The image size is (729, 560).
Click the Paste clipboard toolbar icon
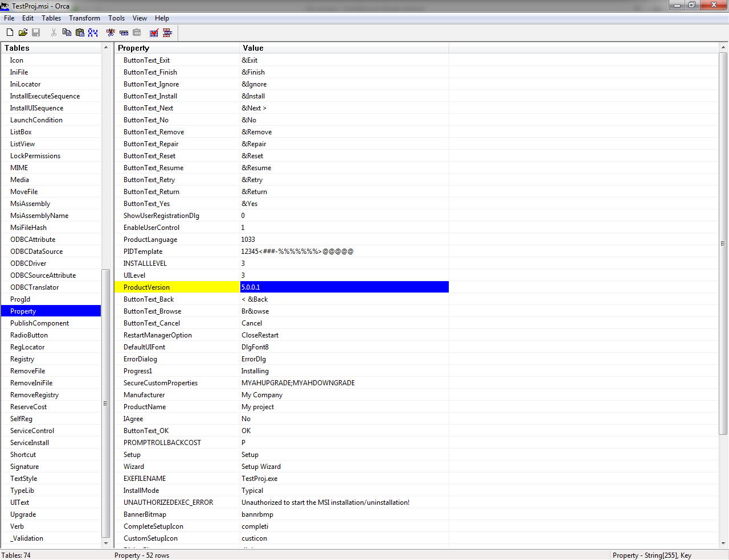(x=80, y=32)
